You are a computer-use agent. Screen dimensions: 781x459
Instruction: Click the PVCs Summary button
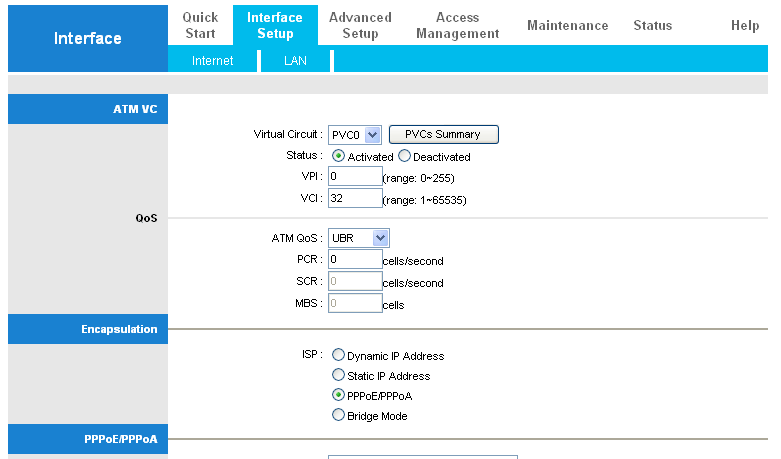coord(443,134)
